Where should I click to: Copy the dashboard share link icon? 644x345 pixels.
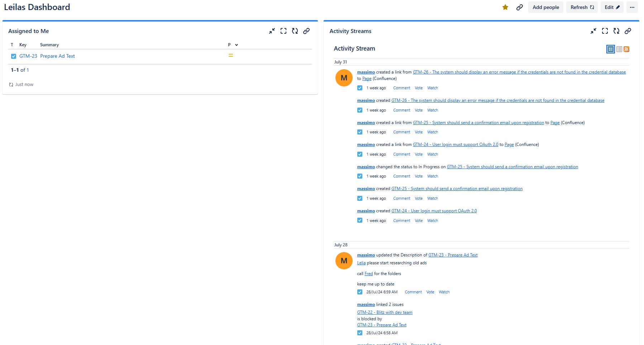520,7
